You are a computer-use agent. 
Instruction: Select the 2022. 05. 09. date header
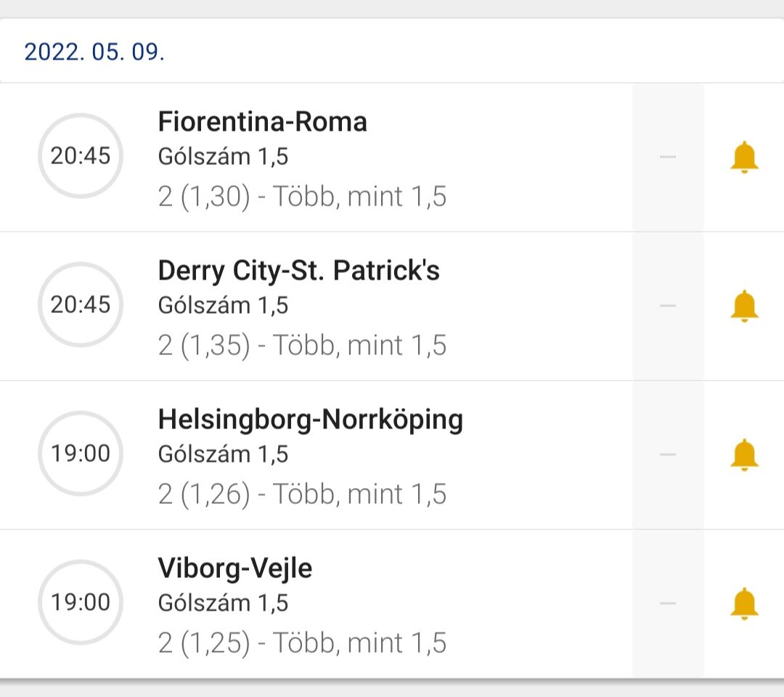(x=94, y=52)
